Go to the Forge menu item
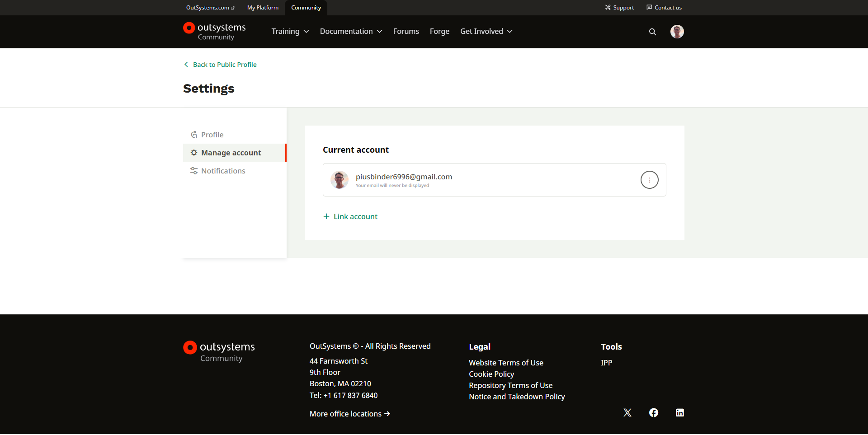 (x=439, y=31)
